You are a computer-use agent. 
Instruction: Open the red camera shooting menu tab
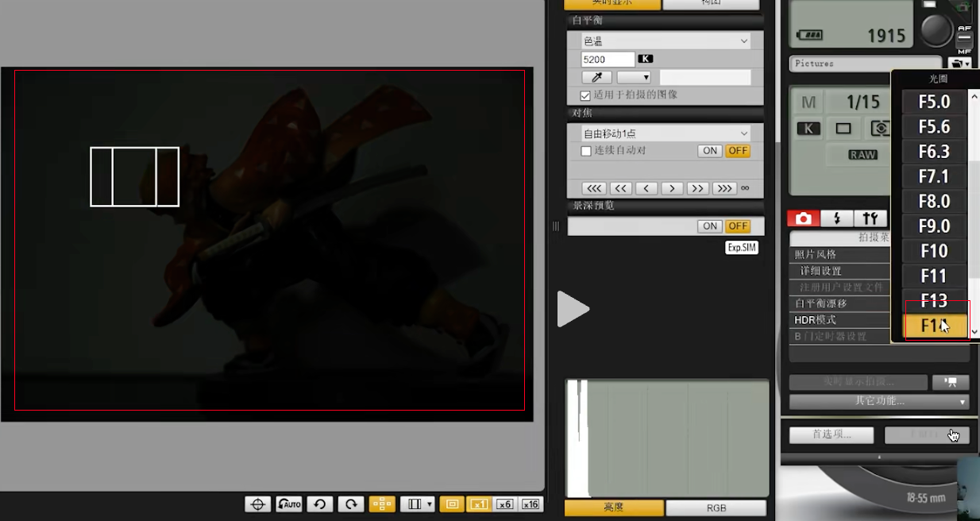[804, 218]
